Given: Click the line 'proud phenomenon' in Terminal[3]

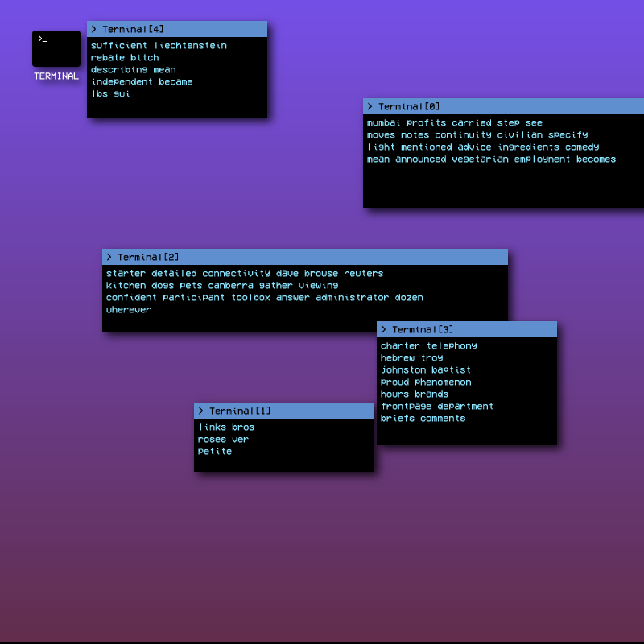Looking at the screenshot, I should [x=426, y=382].
